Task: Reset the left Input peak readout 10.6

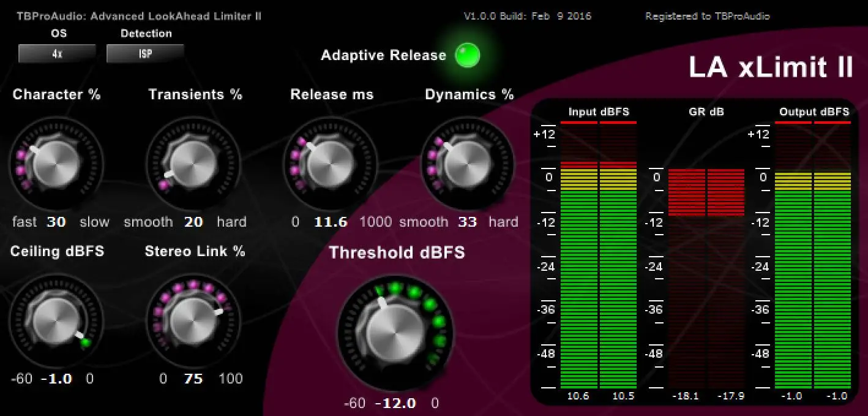Action: 578,396
